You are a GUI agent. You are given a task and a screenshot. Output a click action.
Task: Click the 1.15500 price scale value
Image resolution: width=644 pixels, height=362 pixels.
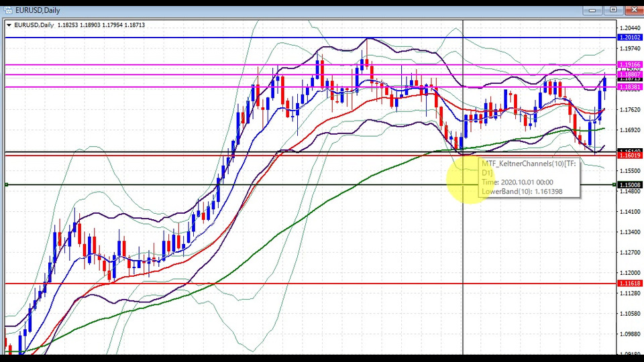pyautogui.click(x=630, y=171)
